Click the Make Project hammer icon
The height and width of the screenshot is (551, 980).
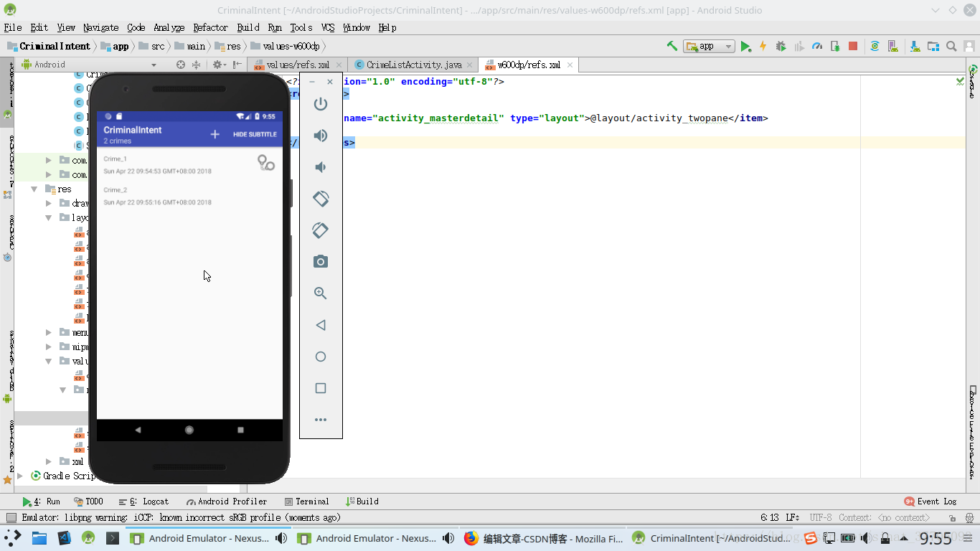(x=672, y=46)
